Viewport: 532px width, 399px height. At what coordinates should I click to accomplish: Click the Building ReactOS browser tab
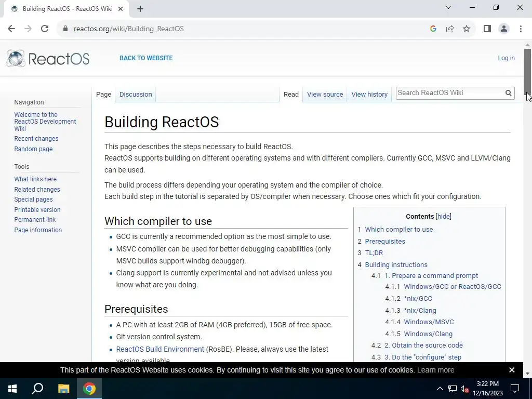[66, 9]
